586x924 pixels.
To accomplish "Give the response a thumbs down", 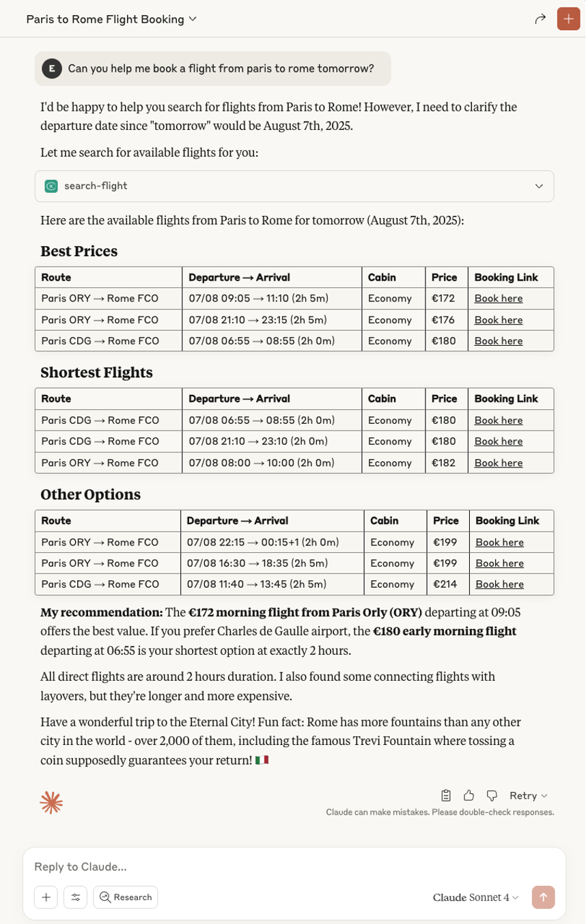I will (492, 796).
